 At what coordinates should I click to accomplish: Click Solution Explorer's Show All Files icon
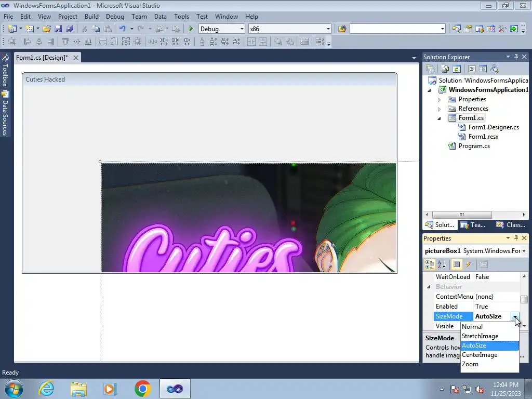(x=445, y=69)
